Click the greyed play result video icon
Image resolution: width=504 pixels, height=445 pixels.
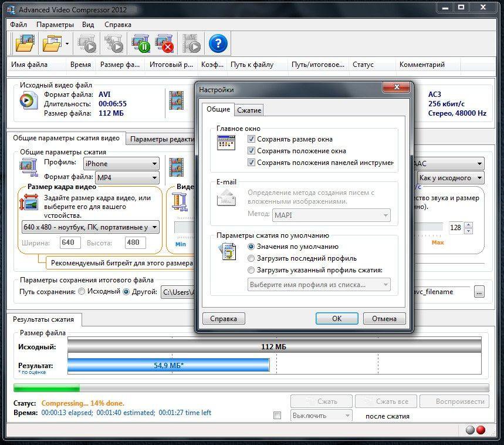coord(191,44)
